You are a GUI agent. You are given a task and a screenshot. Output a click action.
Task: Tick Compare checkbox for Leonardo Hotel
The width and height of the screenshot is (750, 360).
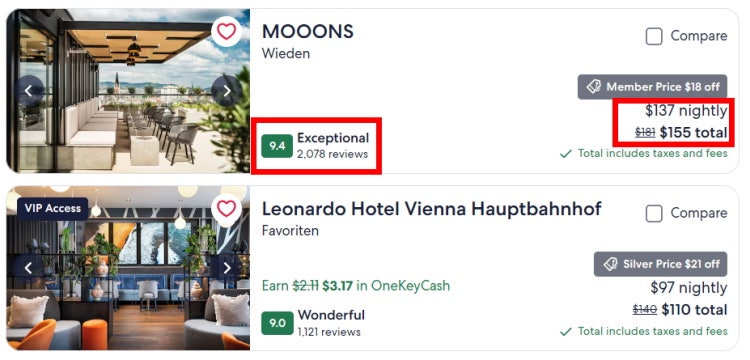tap(654, 214)
